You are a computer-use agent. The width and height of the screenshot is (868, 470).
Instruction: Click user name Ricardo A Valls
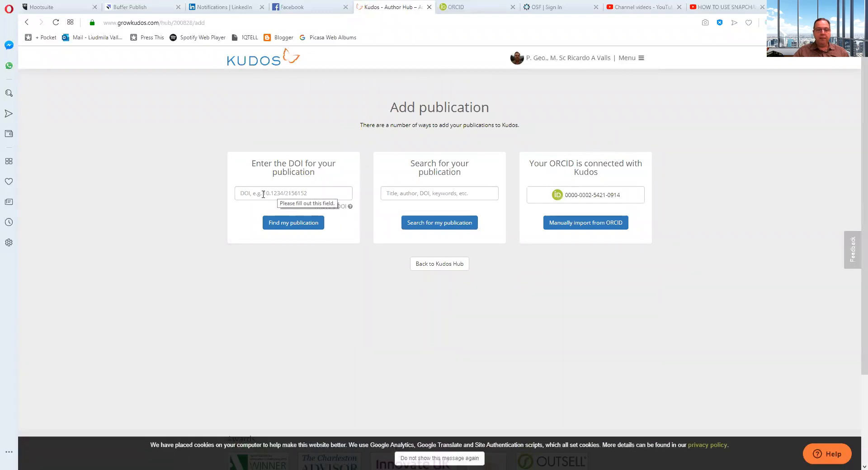click(x=568, y=58)
